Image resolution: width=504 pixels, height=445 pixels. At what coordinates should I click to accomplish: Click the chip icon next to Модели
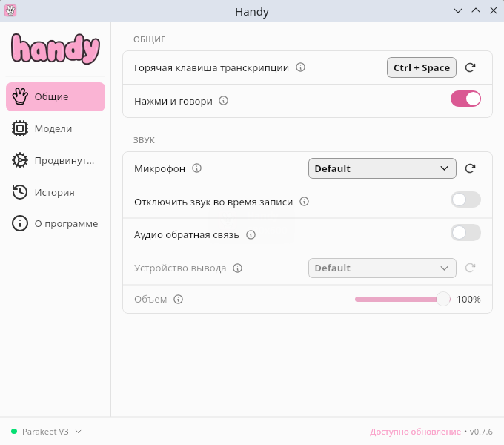click(x=20, y=128)
